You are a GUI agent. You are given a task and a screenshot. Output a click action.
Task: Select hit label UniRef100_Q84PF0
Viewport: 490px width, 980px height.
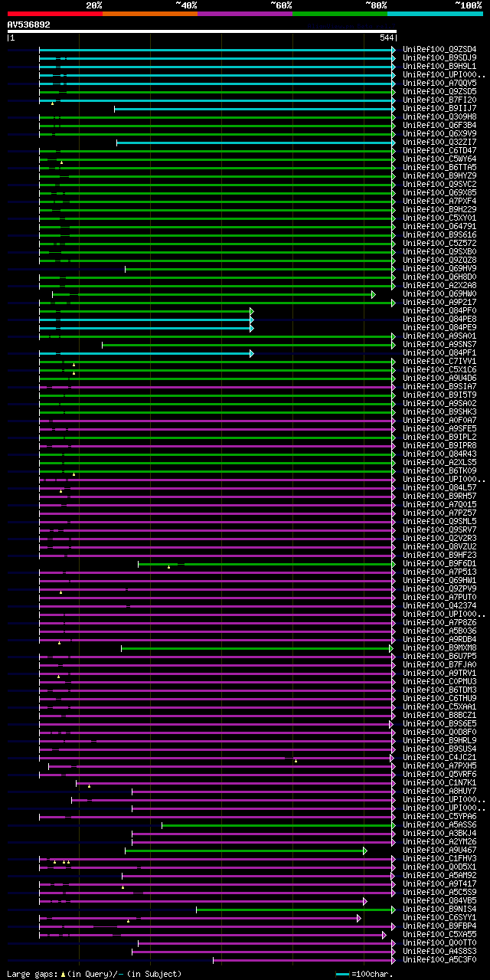pos(439,311)
